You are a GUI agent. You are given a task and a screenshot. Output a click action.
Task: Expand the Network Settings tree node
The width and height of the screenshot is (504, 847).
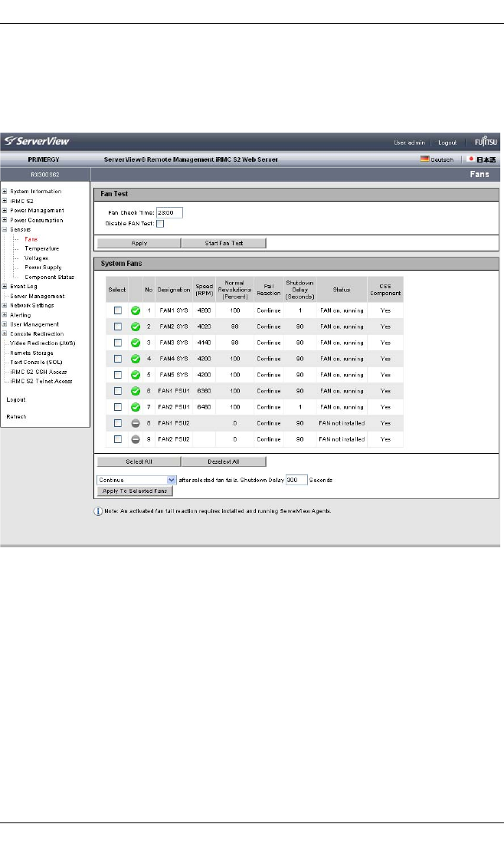point(5,305)
